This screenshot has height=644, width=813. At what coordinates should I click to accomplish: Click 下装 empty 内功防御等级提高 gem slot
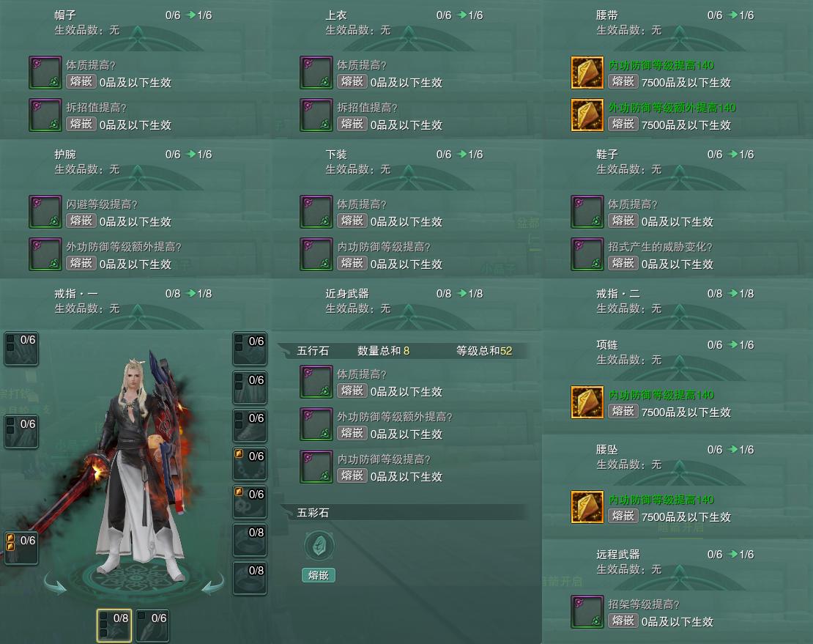tap(316, 254)
